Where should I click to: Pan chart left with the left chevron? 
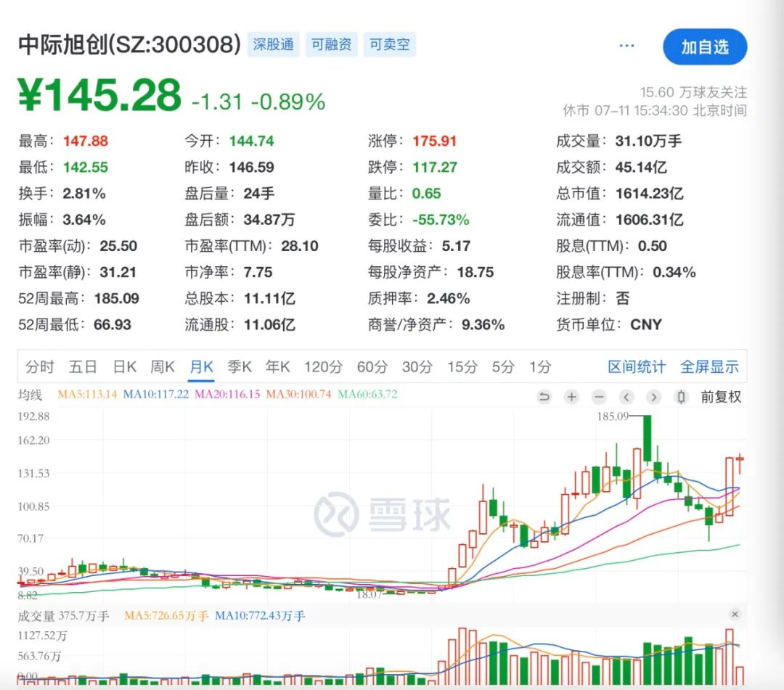(x=626, y=397)
